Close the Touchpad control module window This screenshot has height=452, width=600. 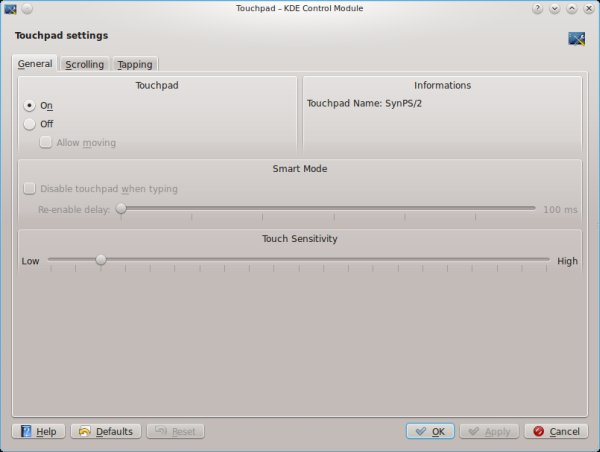589,8
